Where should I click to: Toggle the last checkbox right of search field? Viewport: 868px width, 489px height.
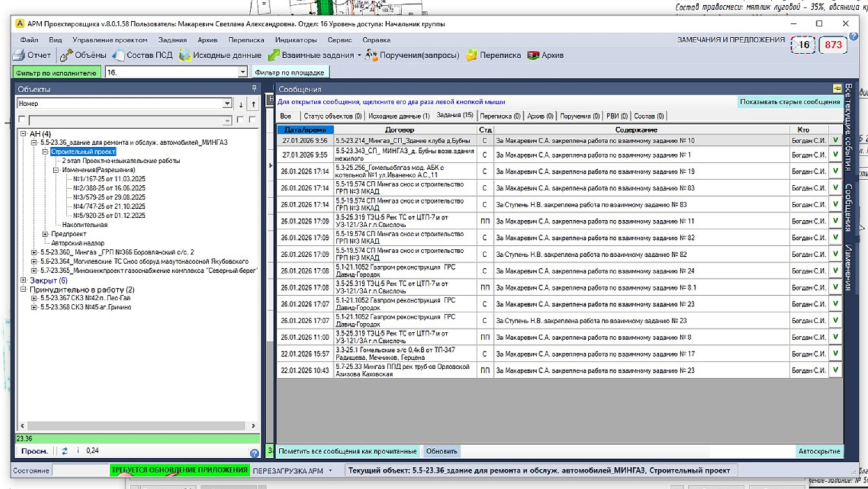coord(252,120)
